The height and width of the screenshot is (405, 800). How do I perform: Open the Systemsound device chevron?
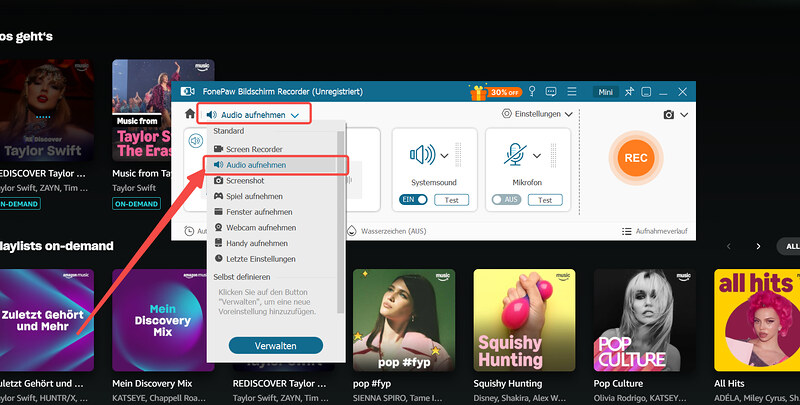(444, 156)
